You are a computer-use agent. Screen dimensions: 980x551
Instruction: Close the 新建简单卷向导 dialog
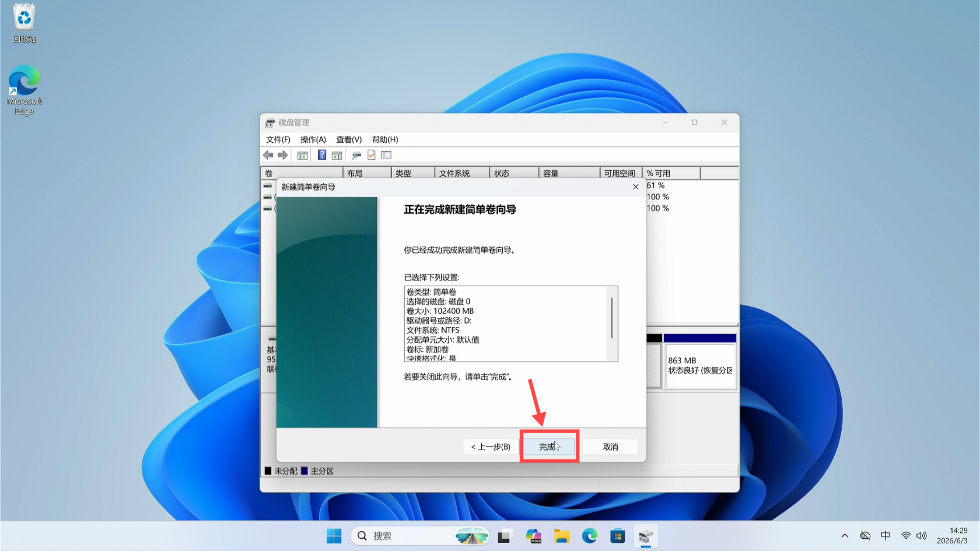(x=636, y=187)
